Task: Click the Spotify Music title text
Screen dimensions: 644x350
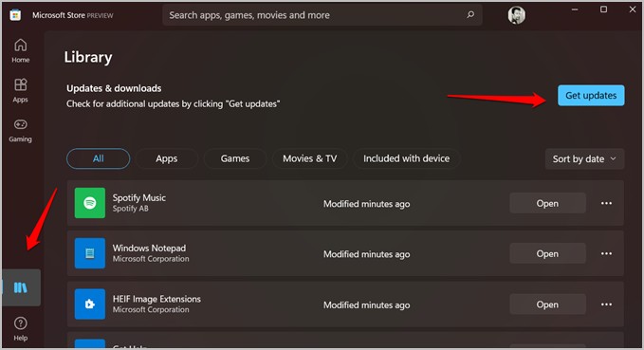Action: pos(139,197)
